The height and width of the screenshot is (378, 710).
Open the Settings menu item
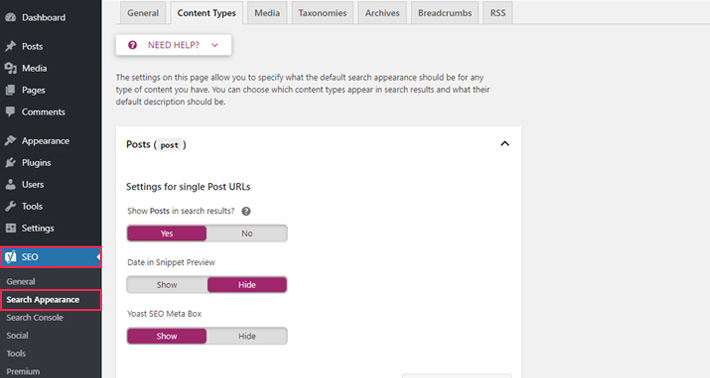point(50,228)
